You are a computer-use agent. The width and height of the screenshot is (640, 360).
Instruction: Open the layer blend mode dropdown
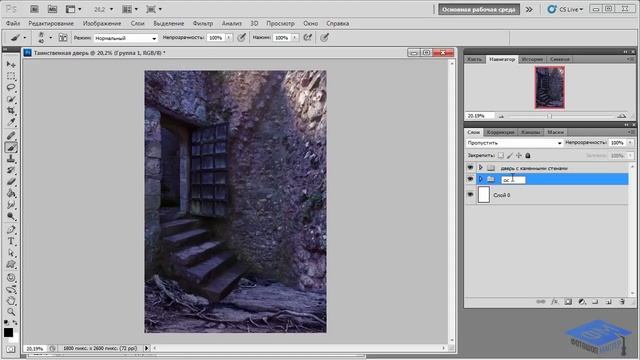click(x=514, y=143)
